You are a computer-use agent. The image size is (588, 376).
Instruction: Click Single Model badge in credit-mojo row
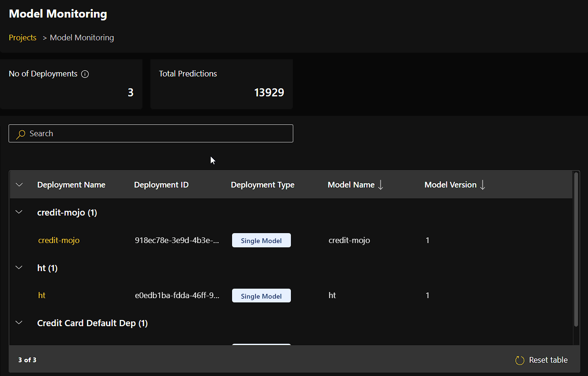pyautogui.click(x=261, y=241)
